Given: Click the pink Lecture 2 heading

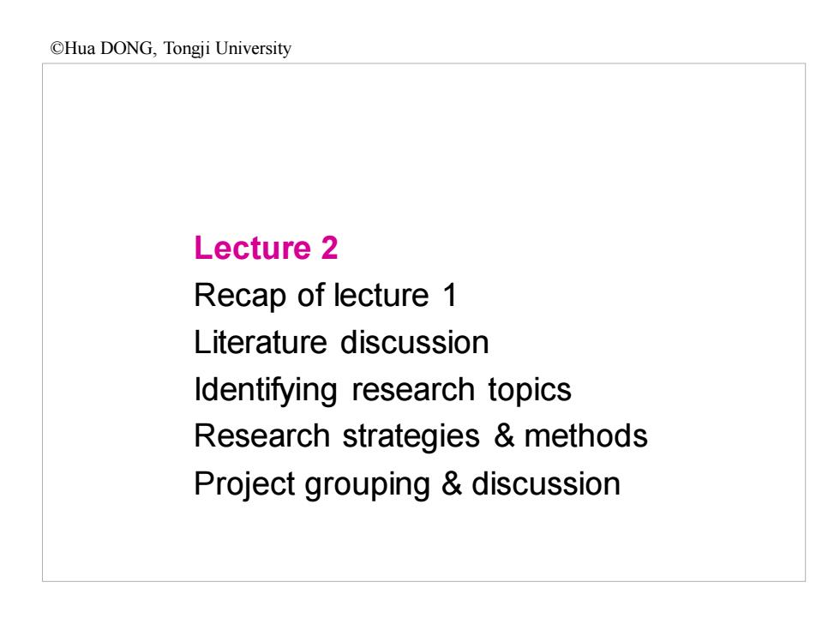Looking at the screenshot, I should click(266, 248).
